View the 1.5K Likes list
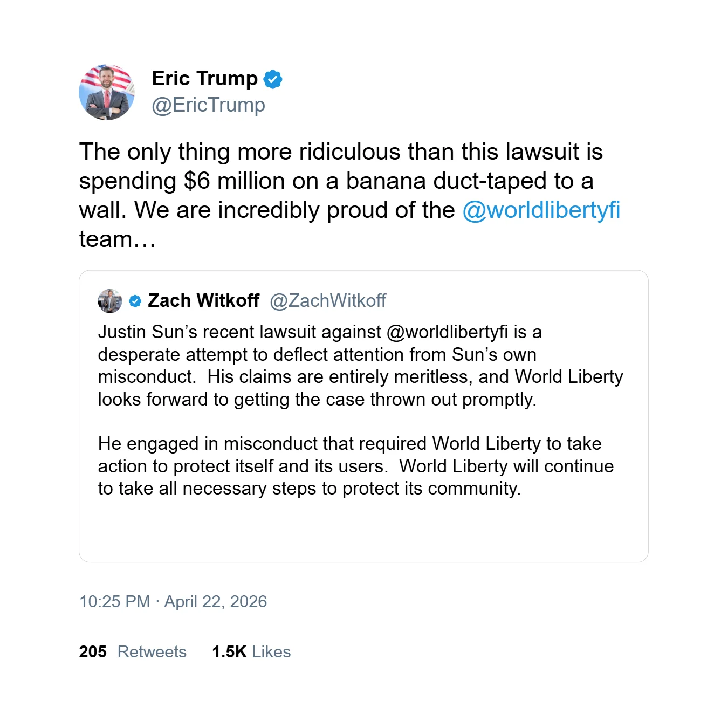 tap(251, 652)
